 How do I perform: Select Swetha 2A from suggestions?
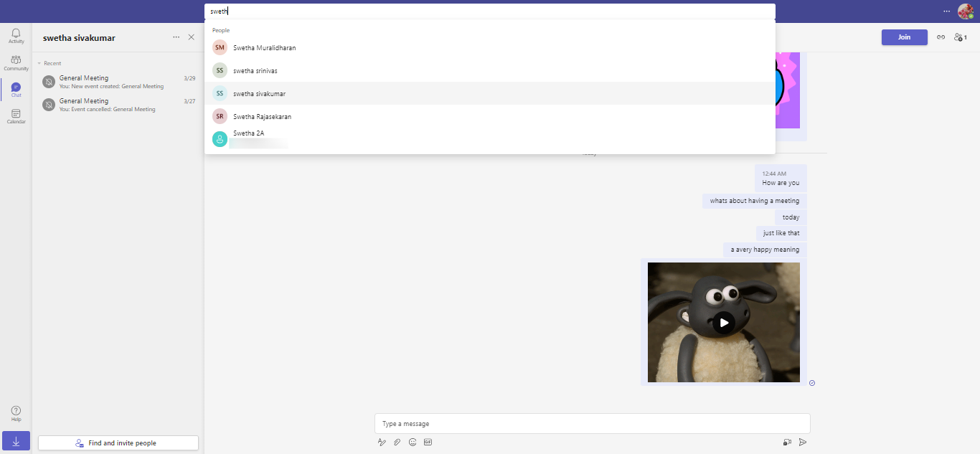490,139
